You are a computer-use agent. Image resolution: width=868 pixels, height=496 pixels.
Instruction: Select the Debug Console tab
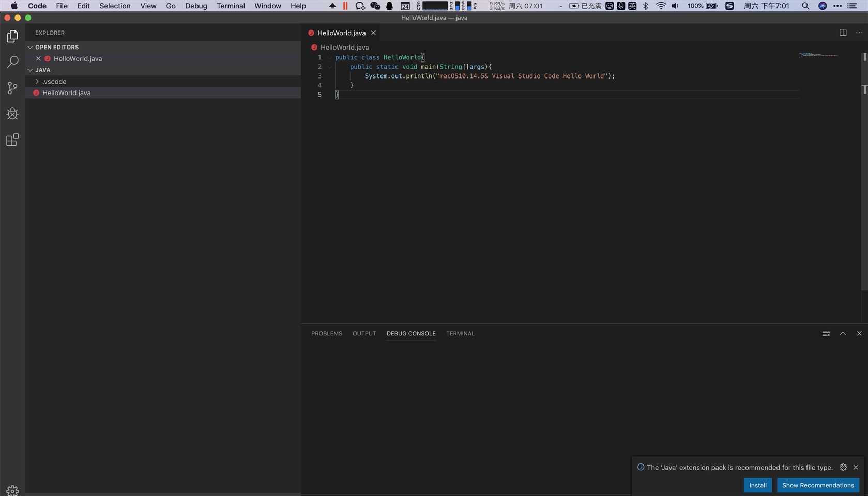point(411,333)
